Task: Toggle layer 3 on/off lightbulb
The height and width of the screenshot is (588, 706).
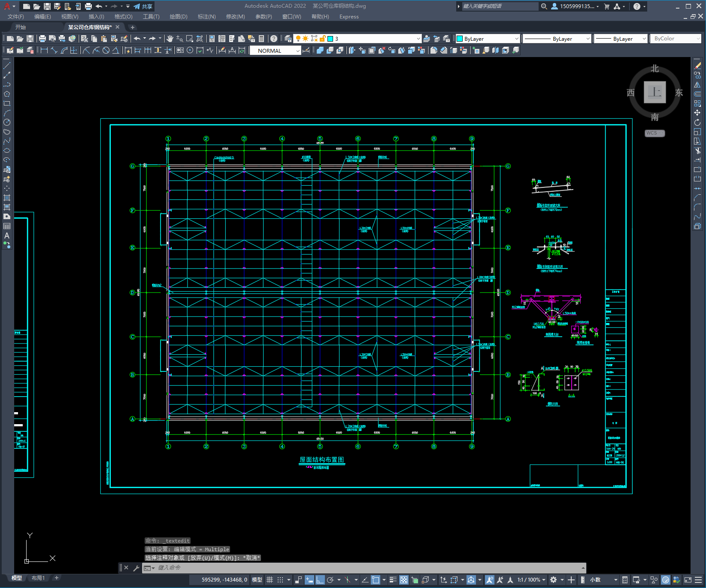Action: tap(298, 39)
